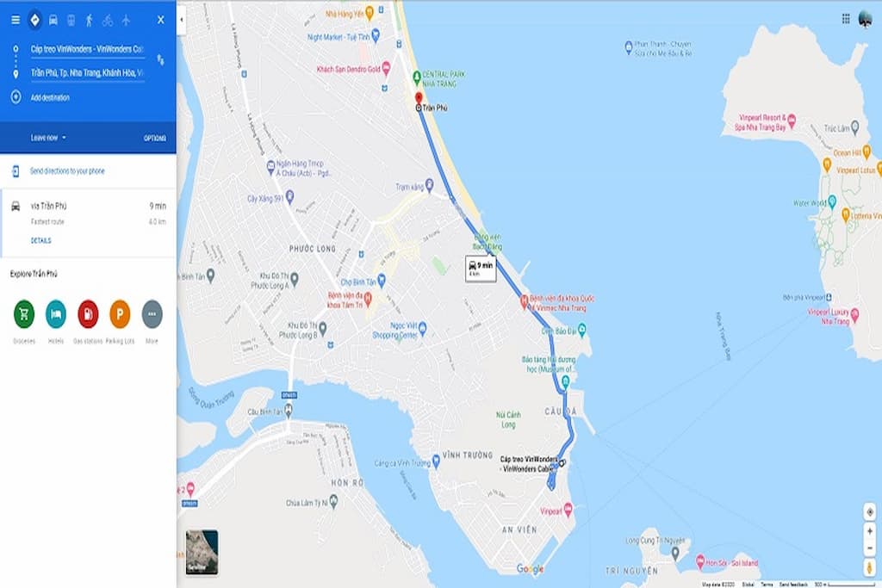The height and width of the screenshot is (588, 882).
Task: Search for Gas stations nearby
Action: coord(88,313)
